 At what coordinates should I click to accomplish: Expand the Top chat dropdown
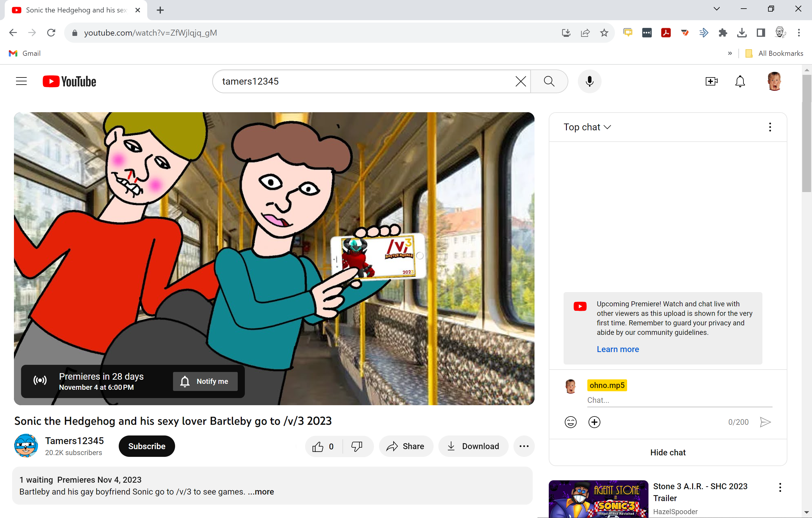587,127
